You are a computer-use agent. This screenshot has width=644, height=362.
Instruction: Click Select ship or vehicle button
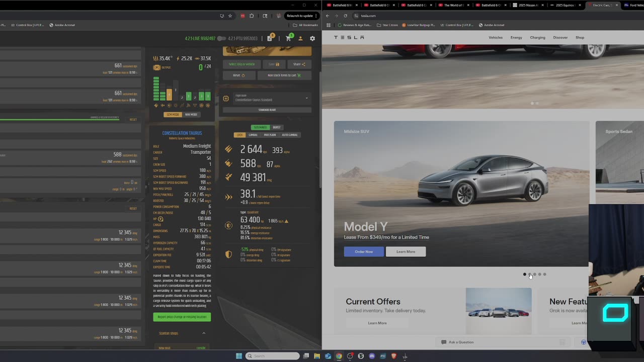[x=242, y=64]
